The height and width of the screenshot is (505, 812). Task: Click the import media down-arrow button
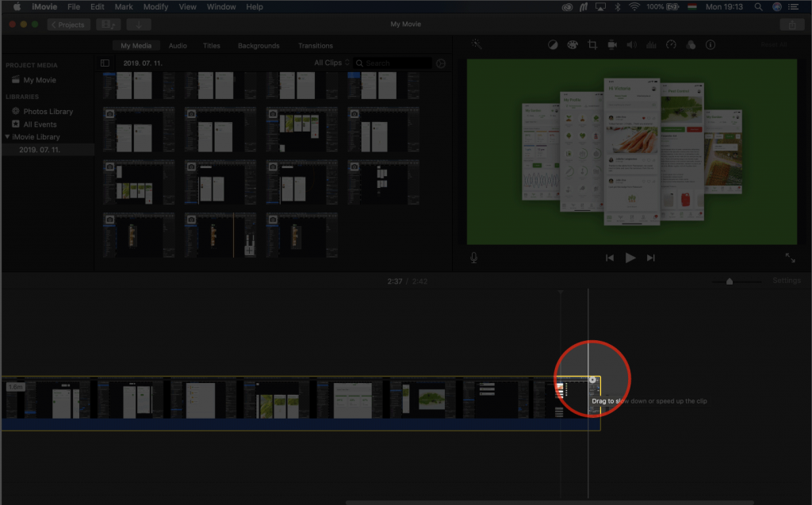click(x=138, y=25)
